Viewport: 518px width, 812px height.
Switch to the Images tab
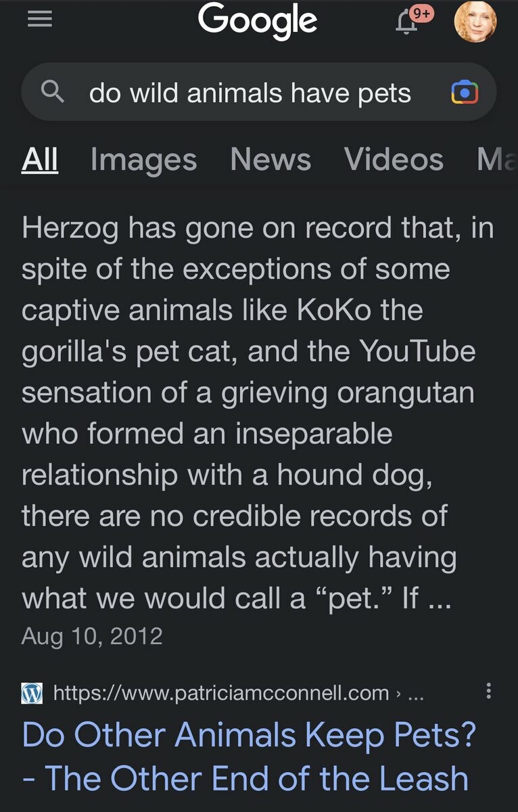[143, 160]
